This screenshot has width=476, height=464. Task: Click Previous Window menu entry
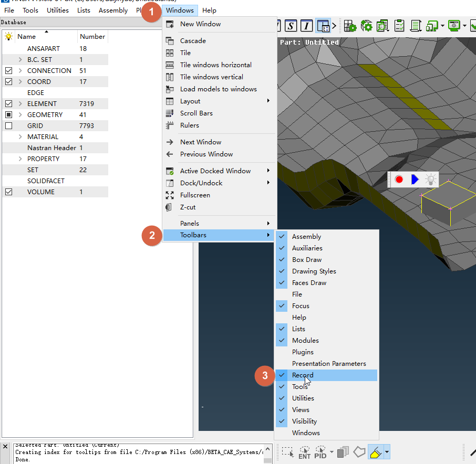coord(220,154)
